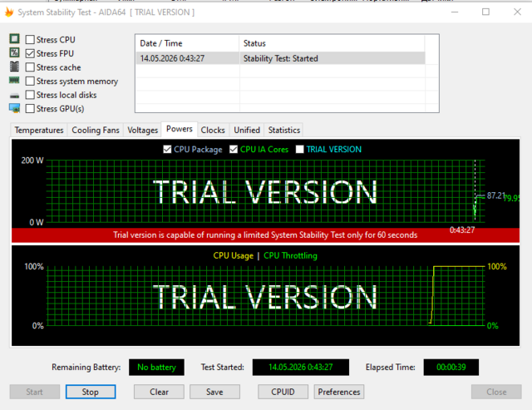Open the Preferences dialog
The image size is (532, 410).
(x=339, y=392)
